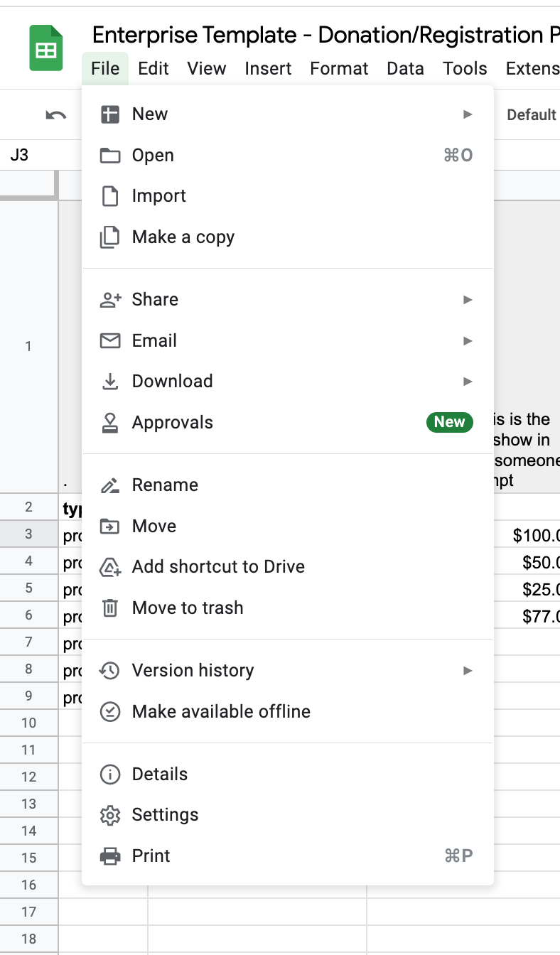Click the J3 name box
This screenshot has width=560, height=955.
[x=41, y=155]
